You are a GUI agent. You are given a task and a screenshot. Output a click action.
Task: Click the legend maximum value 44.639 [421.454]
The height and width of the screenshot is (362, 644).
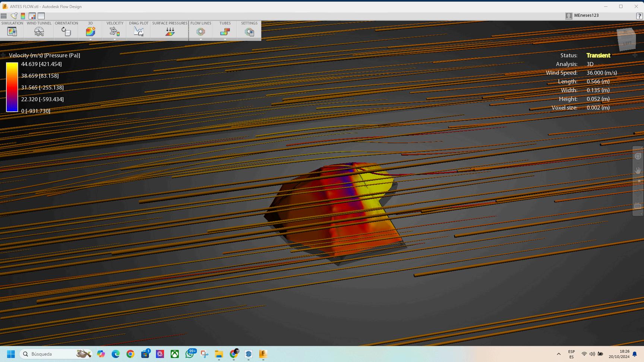point(41,64)
